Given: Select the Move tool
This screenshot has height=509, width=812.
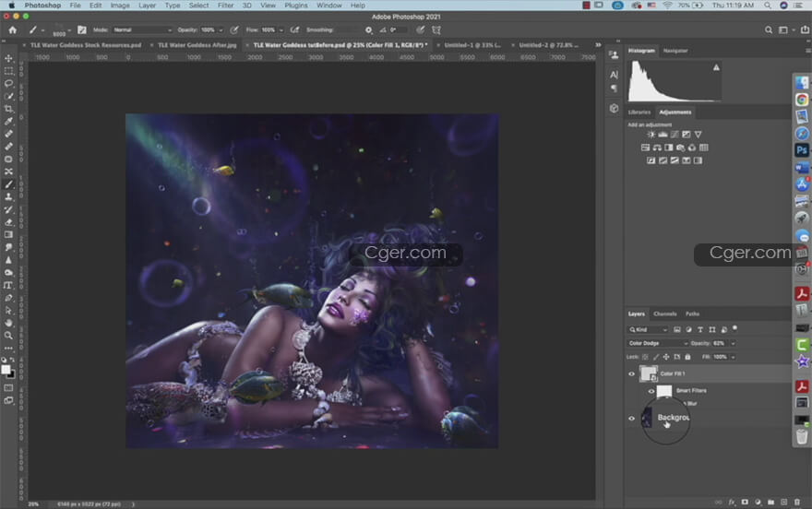Looking at the screenshot, I should tap(9, 58).
